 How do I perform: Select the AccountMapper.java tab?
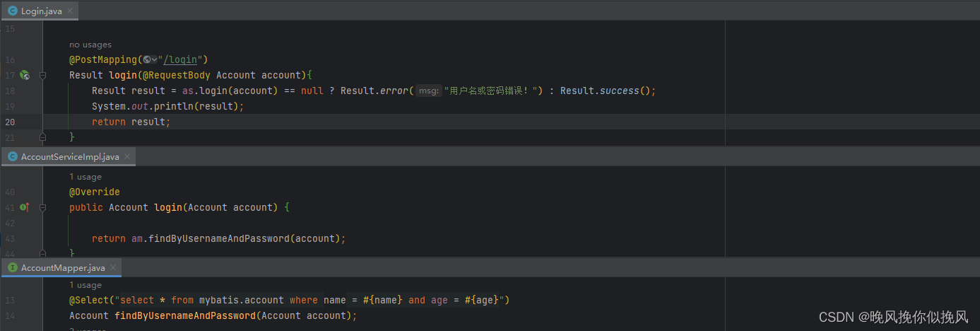coord(61,267)
